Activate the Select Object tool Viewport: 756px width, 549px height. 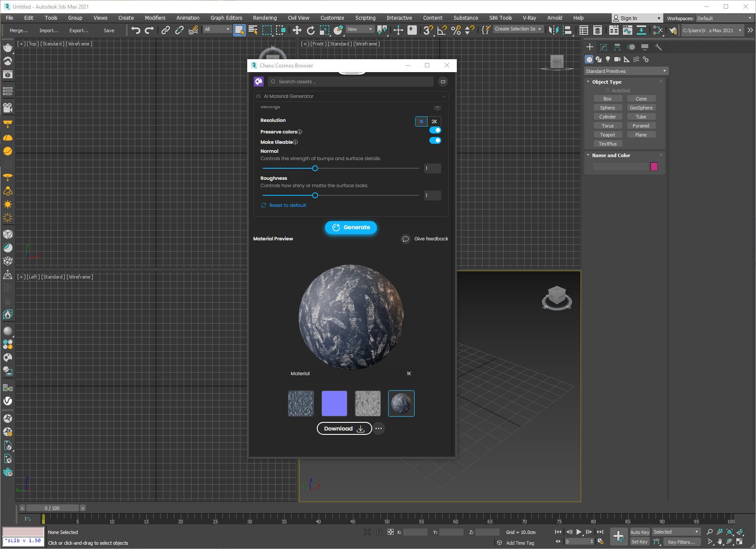239,30
